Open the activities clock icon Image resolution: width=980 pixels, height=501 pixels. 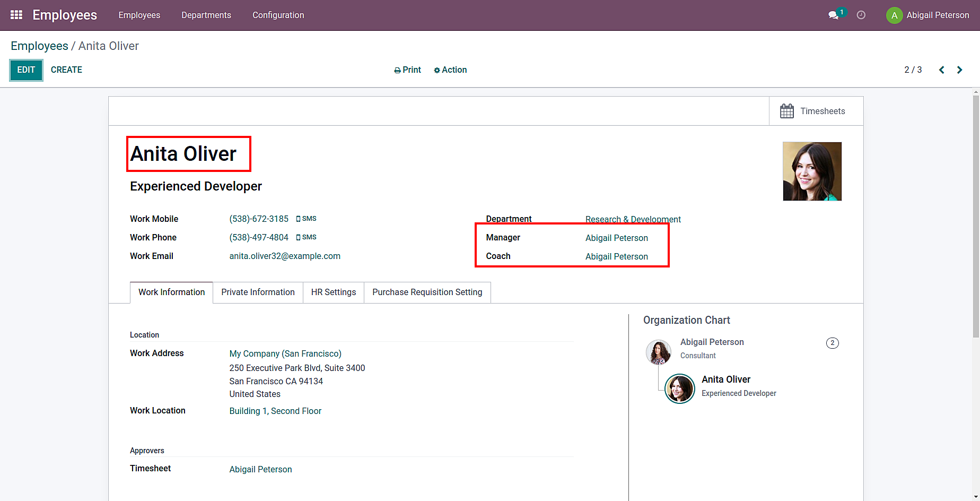click(x=861, y=15)
